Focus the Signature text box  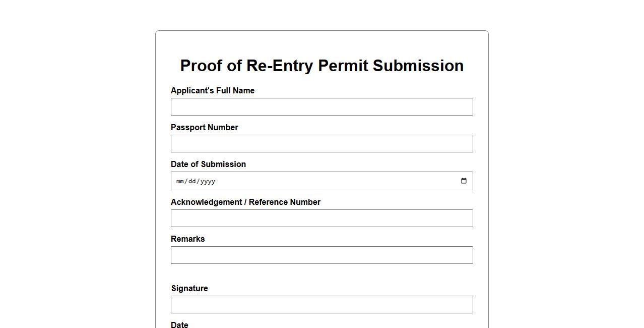point(321,305)
